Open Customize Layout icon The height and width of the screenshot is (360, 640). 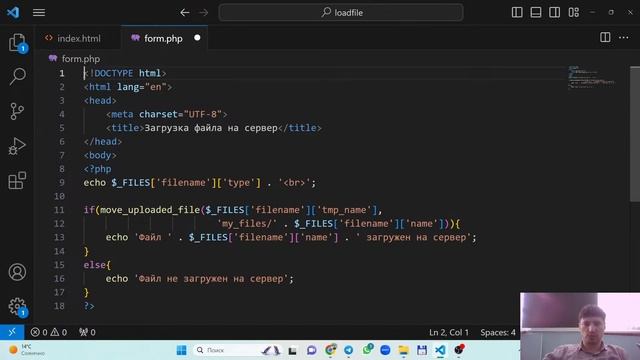pos(573,12)
